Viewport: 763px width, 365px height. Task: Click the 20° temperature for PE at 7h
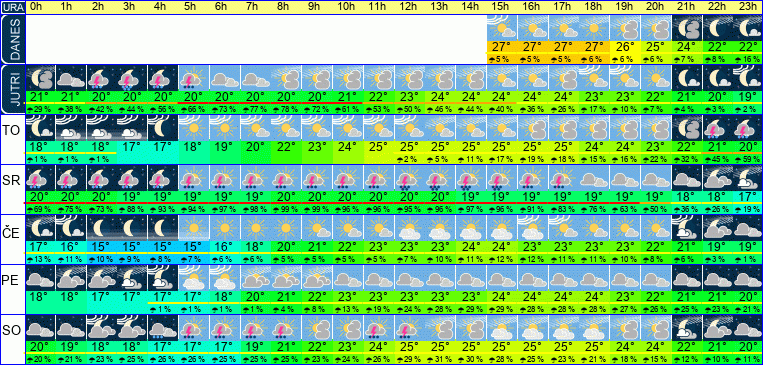pos(255,298)
